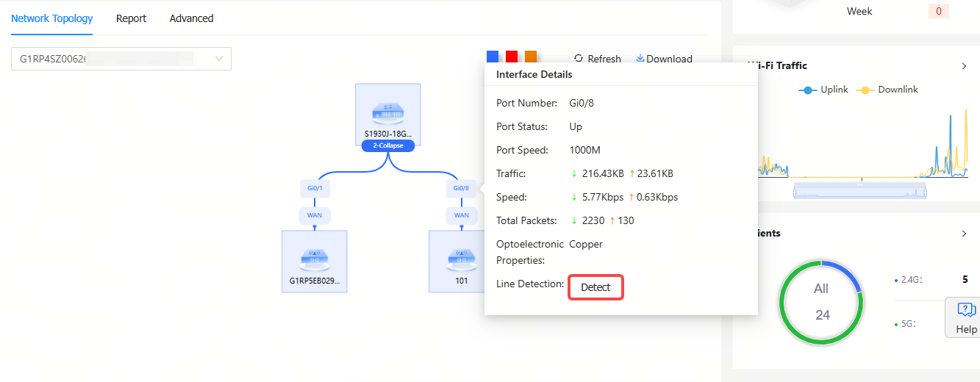Select the G1RP5EB029 access point icon

[x=314, y=259]
